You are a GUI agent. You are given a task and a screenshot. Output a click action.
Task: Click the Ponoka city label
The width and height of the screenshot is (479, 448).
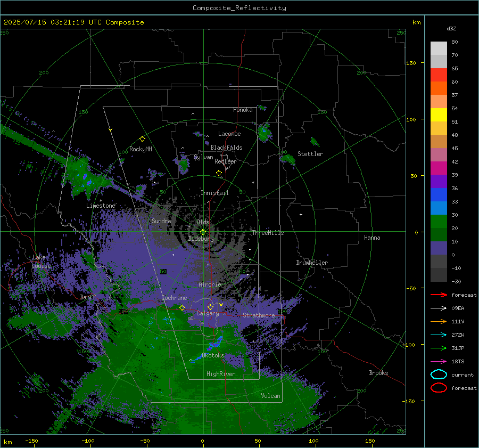coord(243,110)
